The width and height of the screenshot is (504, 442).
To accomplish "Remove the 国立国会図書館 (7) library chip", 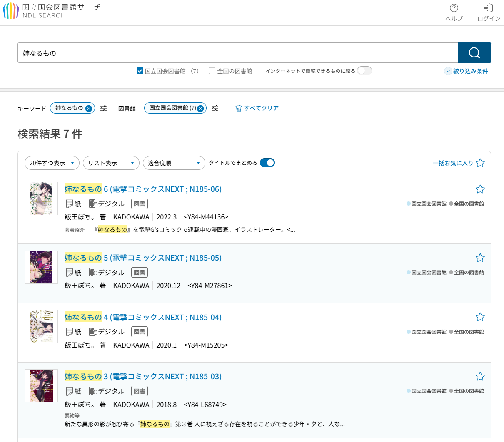I will tap(200, 108).
